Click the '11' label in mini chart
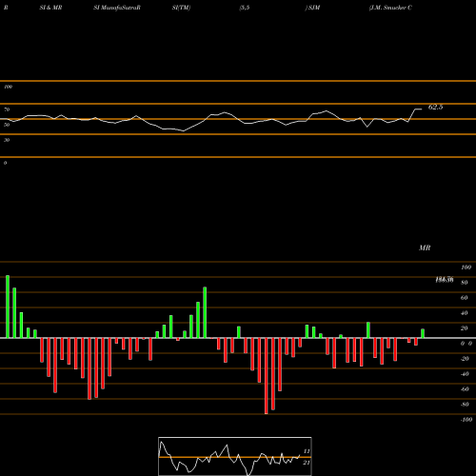This screenshot has width=476, height=476. [307, 451]
